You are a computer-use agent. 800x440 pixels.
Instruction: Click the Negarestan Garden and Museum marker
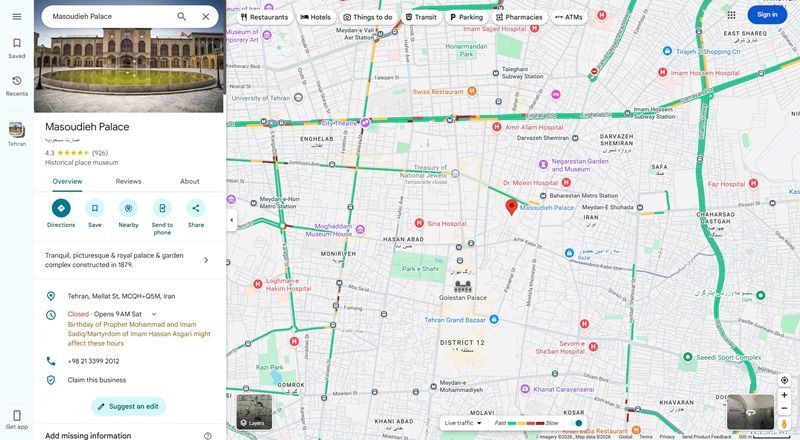[x=543, y=164]
